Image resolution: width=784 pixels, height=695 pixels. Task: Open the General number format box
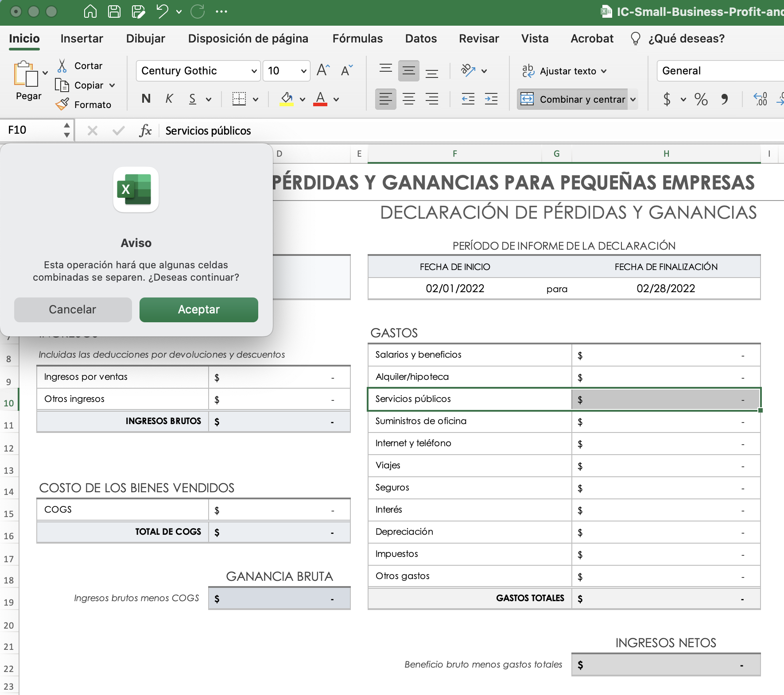pyautogui.click(x=720, y=71)
